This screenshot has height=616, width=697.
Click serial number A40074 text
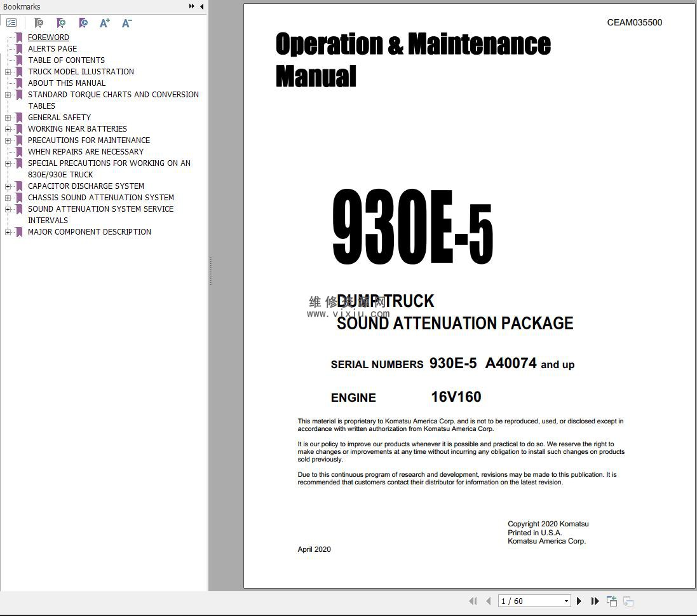(511, 363)
